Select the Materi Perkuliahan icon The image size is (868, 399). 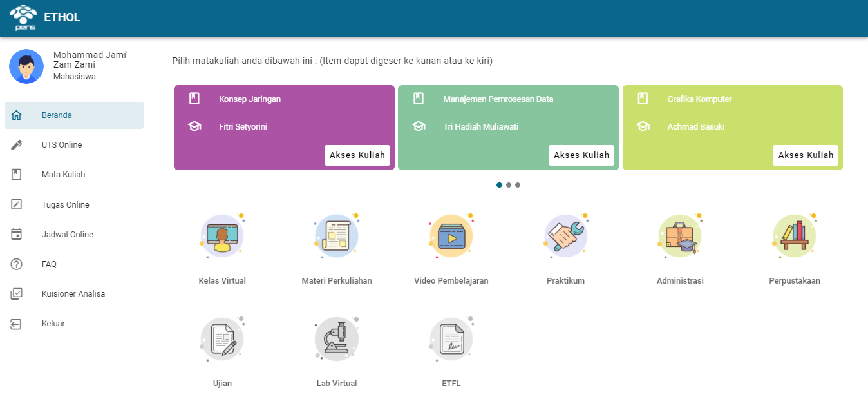pos(337,236)
